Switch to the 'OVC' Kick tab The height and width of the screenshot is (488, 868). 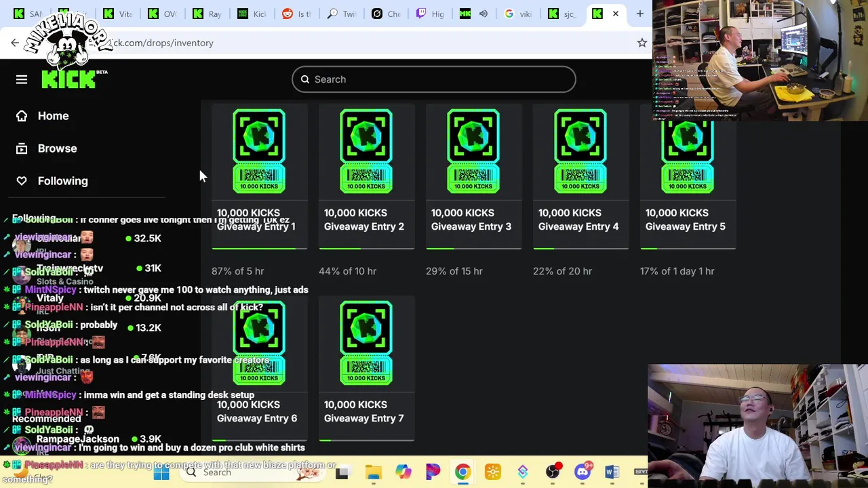click(x=161, y=14)
